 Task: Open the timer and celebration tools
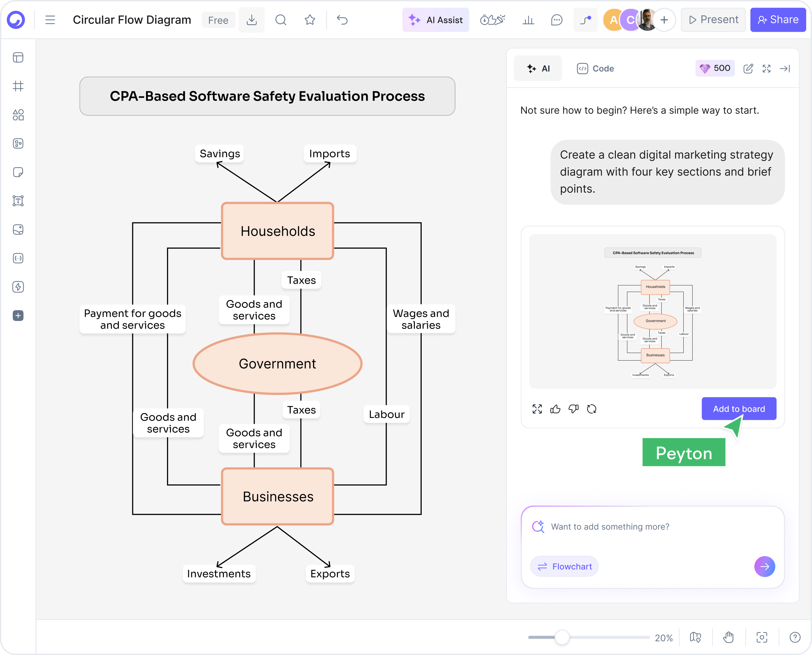492,20
